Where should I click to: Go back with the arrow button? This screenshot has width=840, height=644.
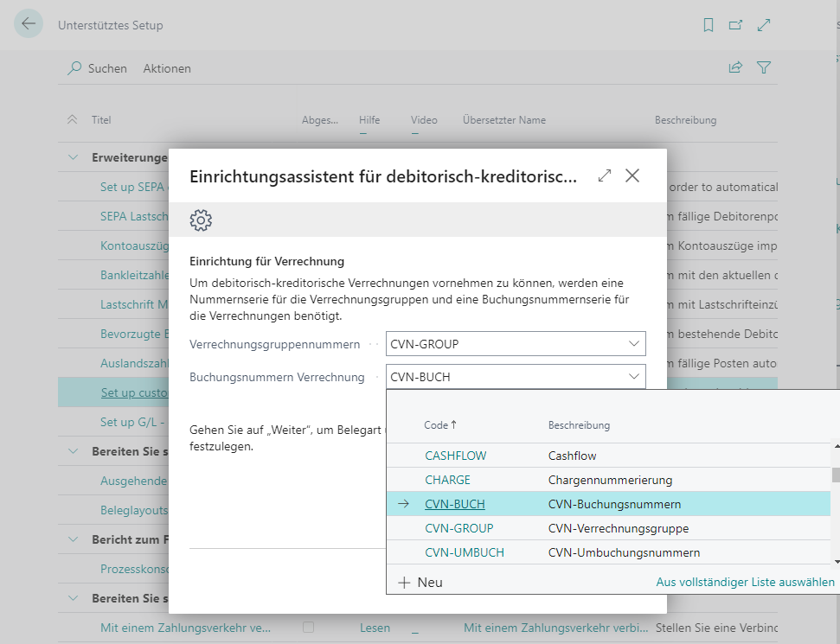click(28, 23)
